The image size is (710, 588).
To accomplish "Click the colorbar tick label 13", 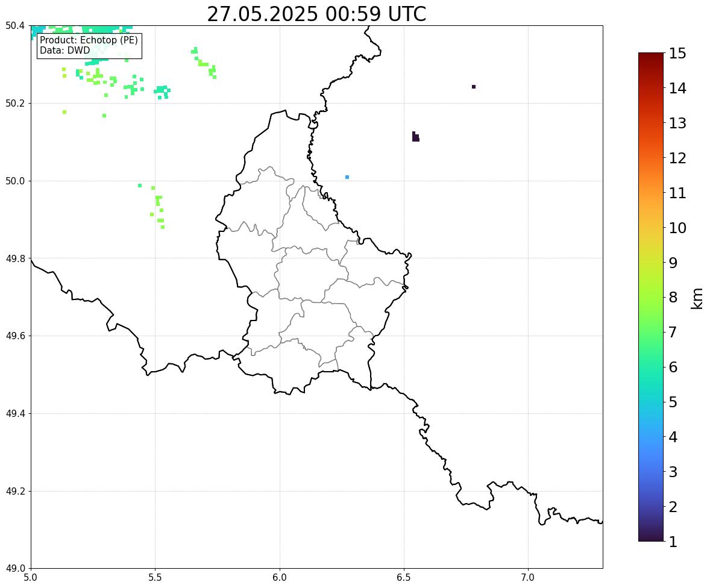I will (x=677, y=123).
